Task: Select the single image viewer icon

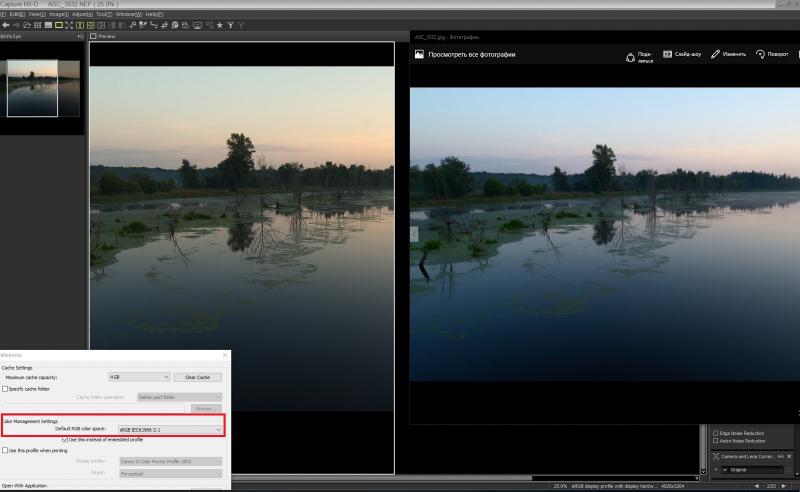Action: pos(59,25)
